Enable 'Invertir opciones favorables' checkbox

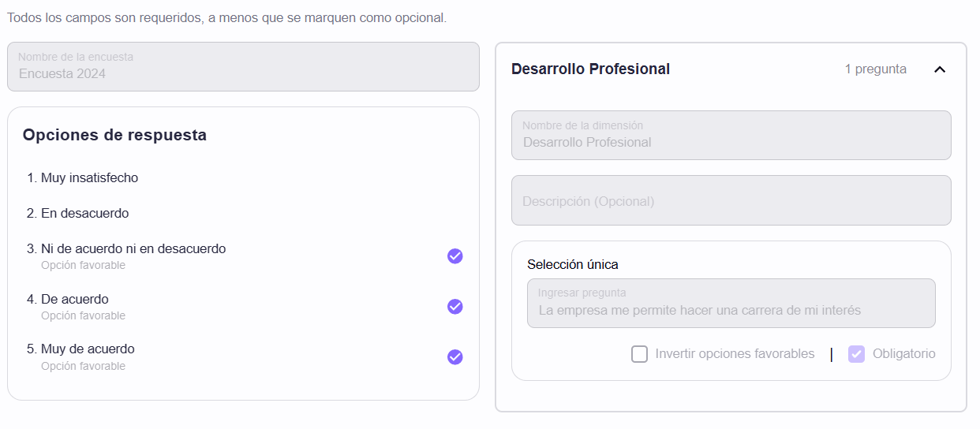coord(639,354)
